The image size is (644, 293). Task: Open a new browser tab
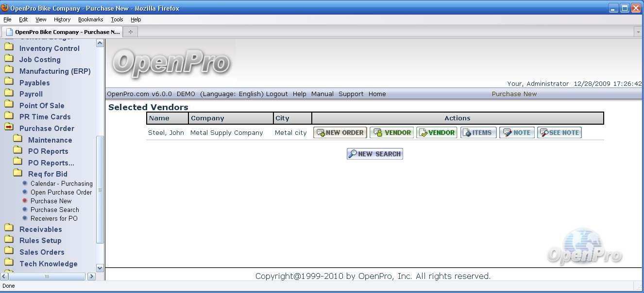130,32
